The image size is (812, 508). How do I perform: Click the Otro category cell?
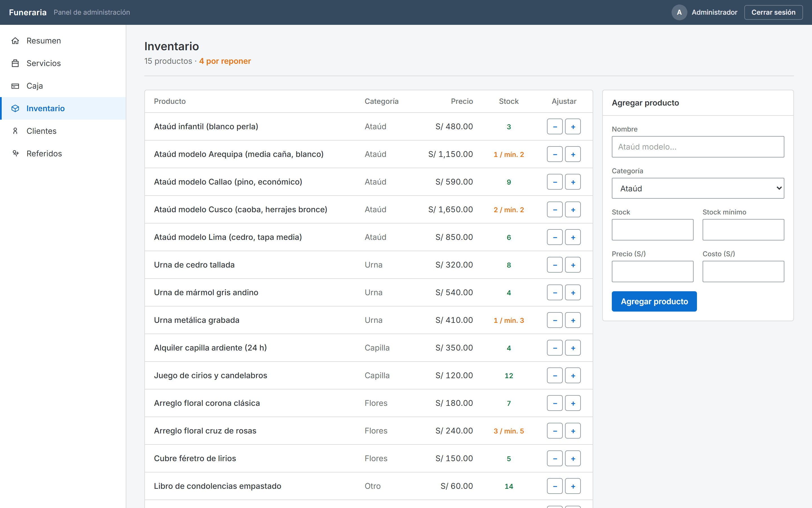372,486
